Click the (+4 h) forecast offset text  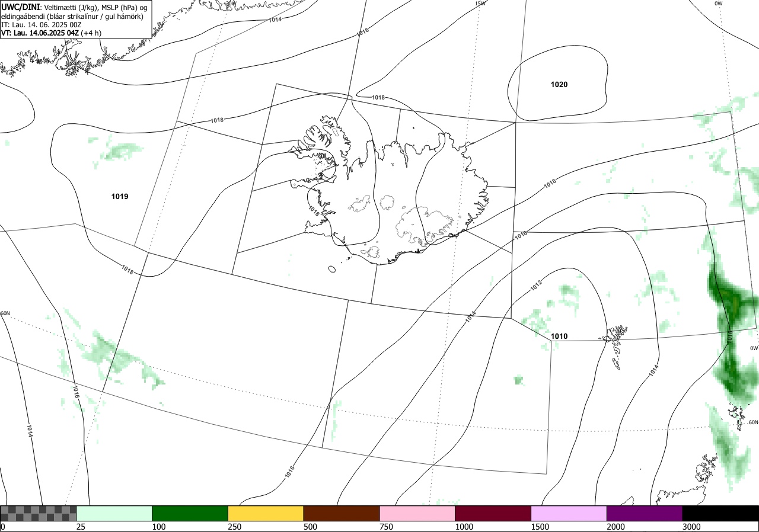click(91, 33)
